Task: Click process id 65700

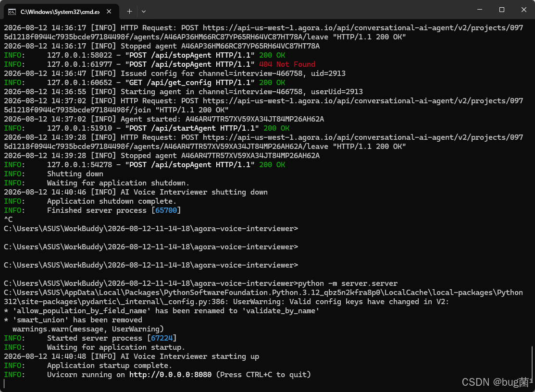Action: point(166,210)
